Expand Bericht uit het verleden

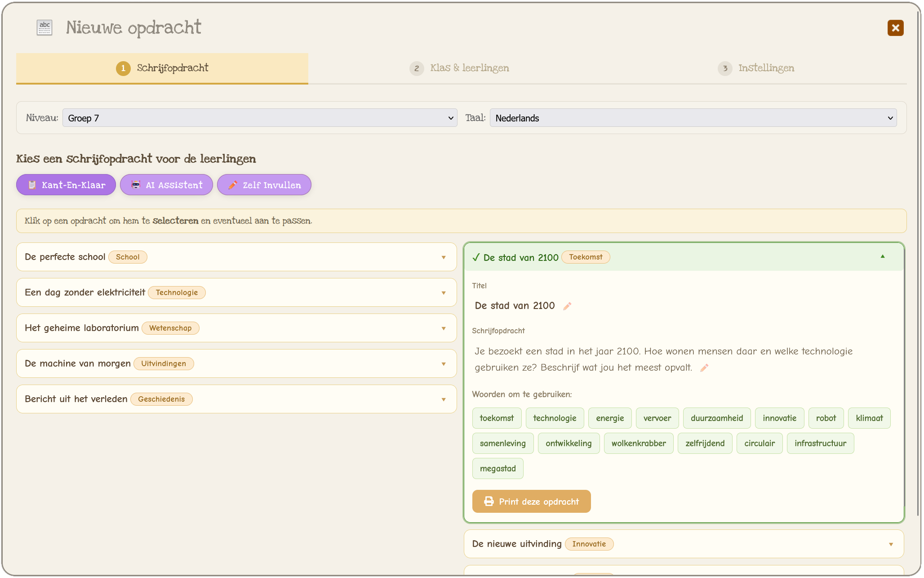point(236,399)
